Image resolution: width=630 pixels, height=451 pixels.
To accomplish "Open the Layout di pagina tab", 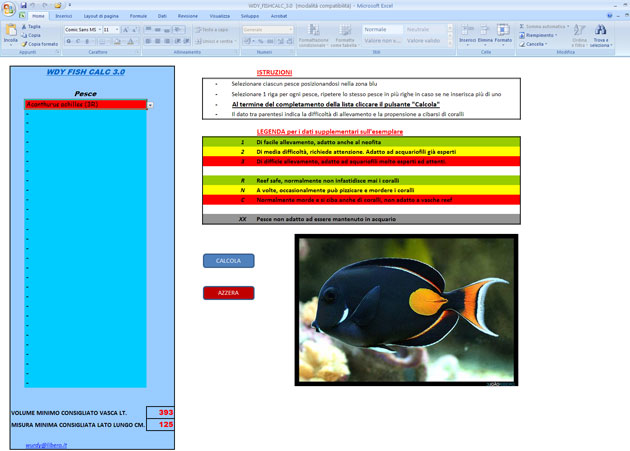I will (101, 16).
